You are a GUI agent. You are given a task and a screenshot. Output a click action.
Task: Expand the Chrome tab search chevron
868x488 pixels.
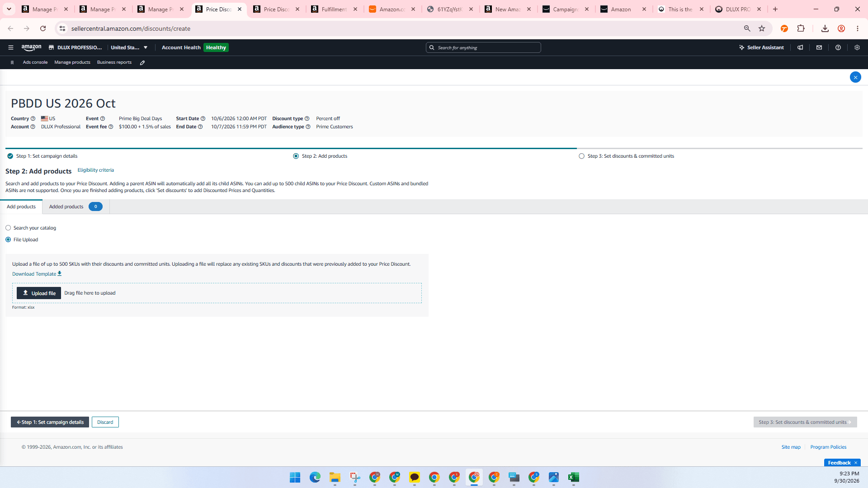tap(9, 9)
